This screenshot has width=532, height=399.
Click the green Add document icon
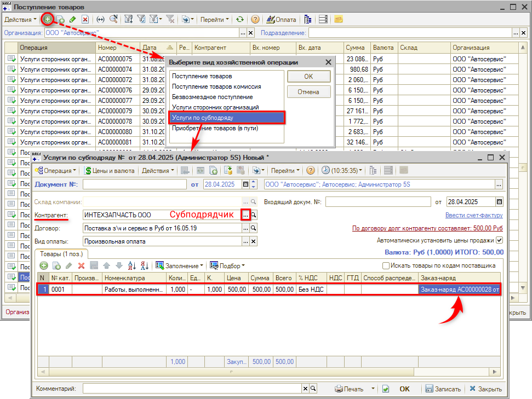(x=48, y=19)
